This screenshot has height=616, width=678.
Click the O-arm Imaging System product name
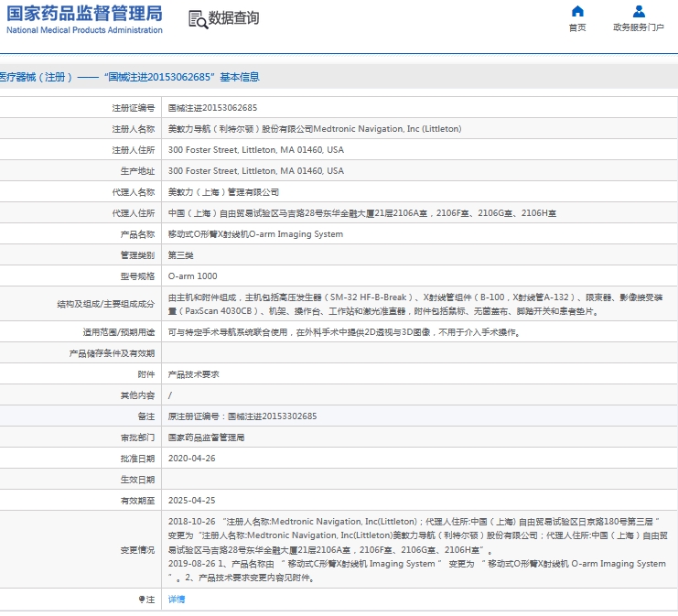(255, 234)
